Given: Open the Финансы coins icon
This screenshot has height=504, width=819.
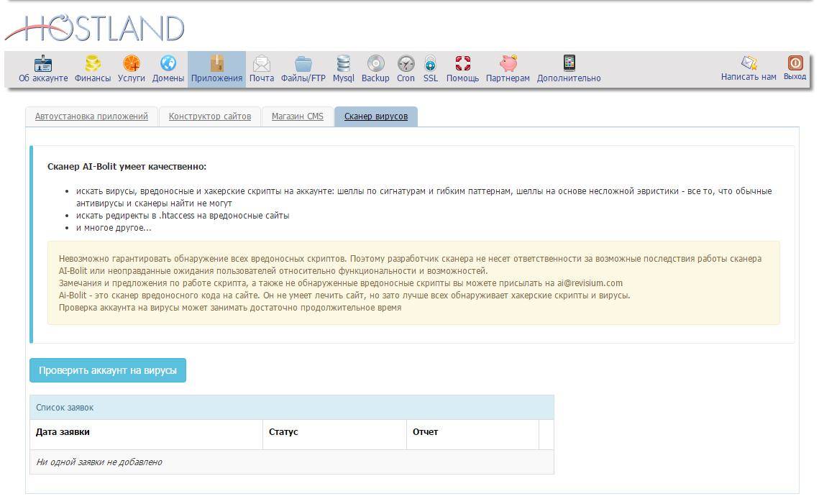Looking at the screenshot, I should point(93,64).
